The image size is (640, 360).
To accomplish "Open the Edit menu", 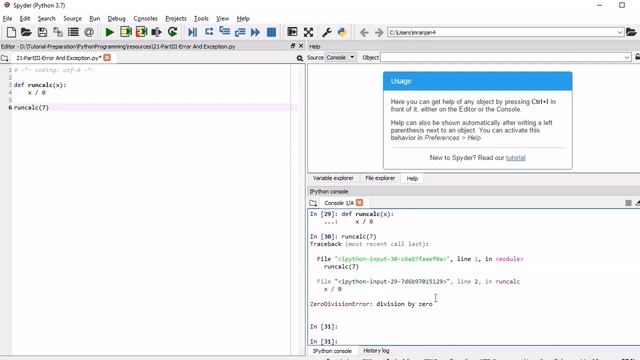I will pyautogui.click(x=25, y=18).
